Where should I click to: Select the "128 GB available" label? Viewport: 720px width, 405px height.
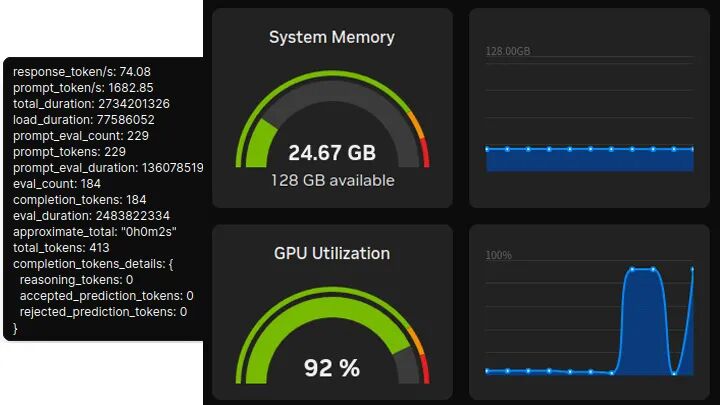332,181
